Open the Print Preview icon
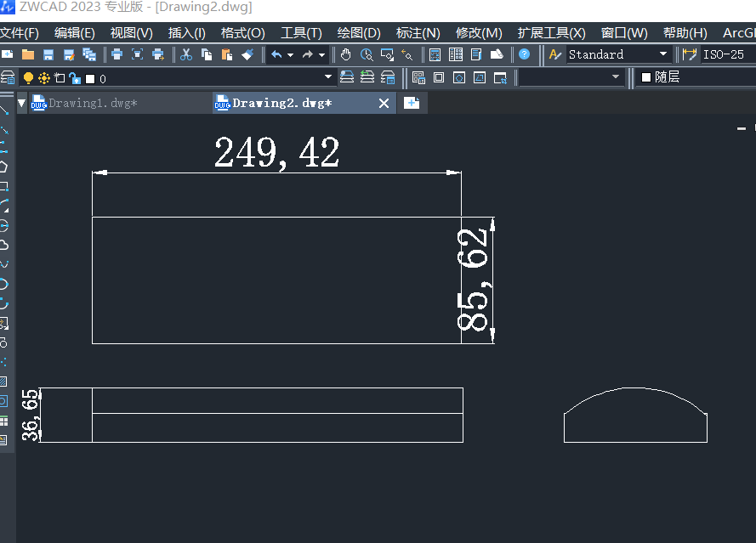Viewport: 756px width, 543px height. tap(138, 54)
